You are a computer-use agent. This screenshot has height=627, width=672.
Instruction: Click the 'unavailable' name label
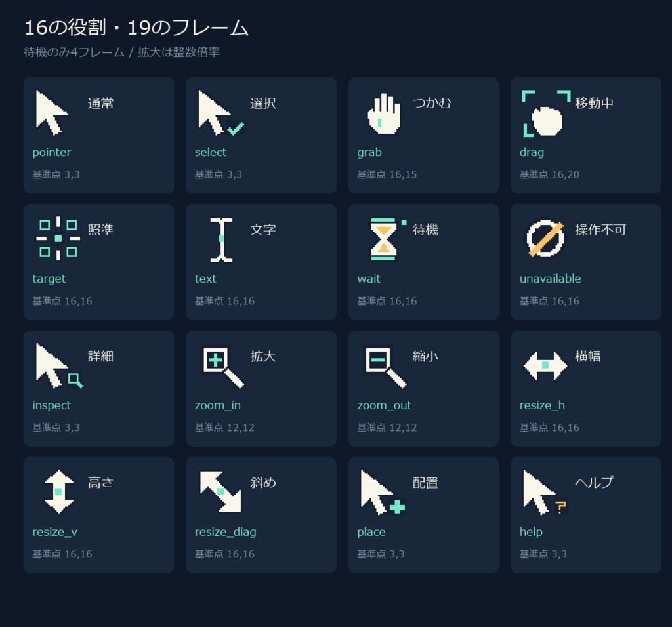click(551, 279)
